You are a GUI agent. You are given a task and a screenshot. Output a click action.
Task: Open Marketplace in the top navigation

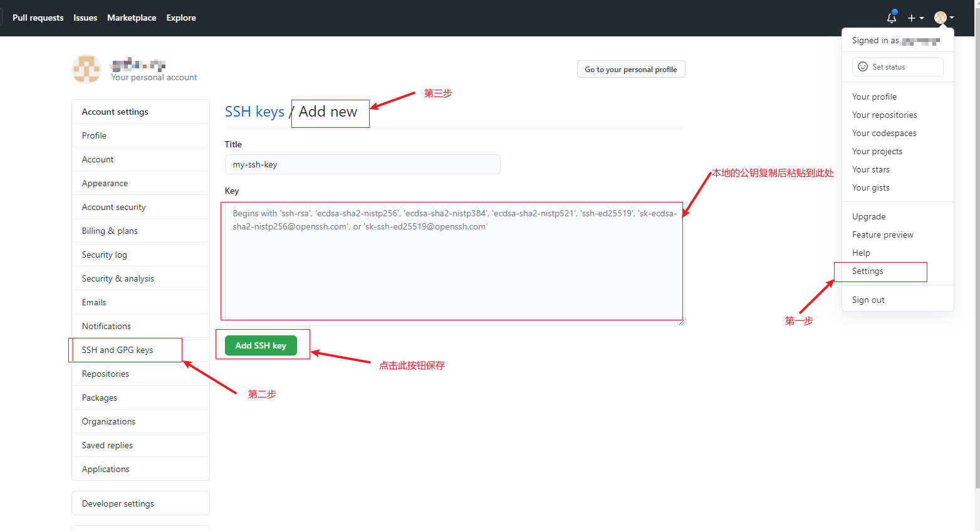pyautogui.click(x=132, y=18)
